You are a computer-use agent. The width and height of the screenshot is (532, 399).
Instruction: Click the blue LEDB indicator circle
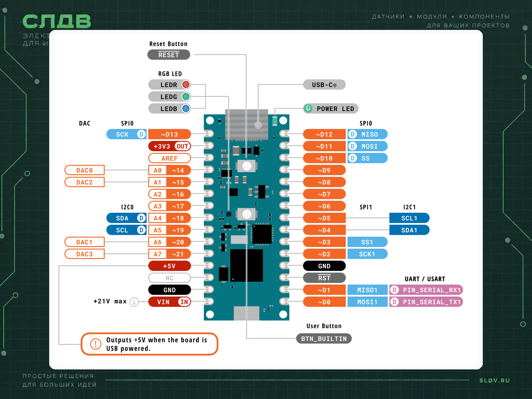[x=186, y=108]
